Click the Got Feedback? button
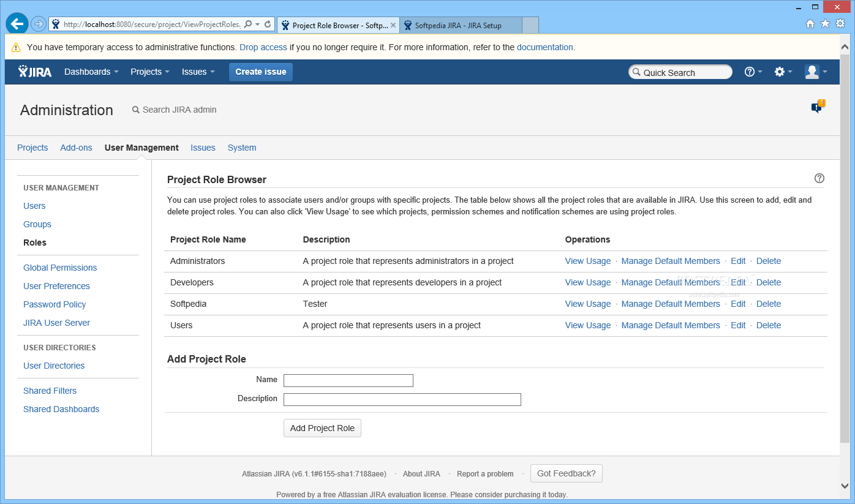This screenshot has width=855, height=504. 567,473
